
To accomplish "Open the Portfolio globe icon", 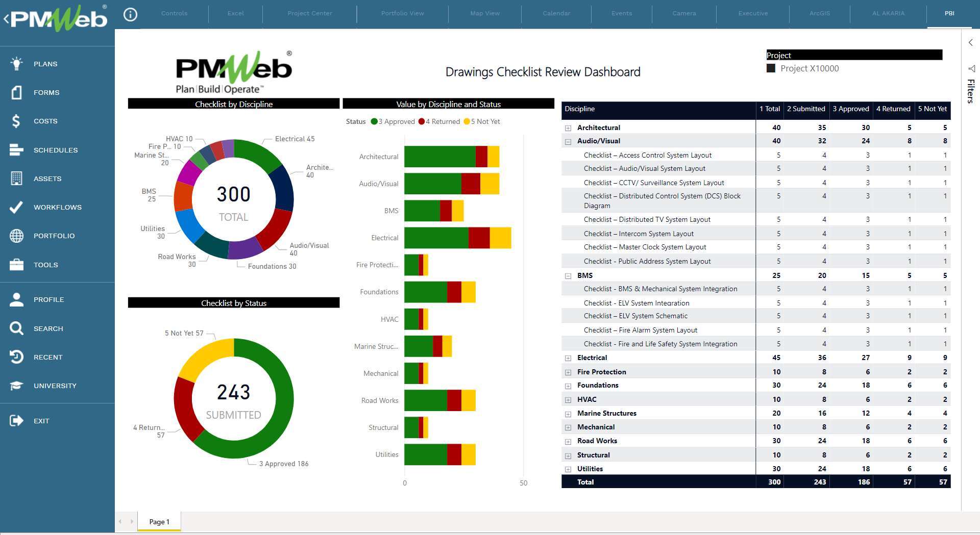I will (x=16, y=236).
